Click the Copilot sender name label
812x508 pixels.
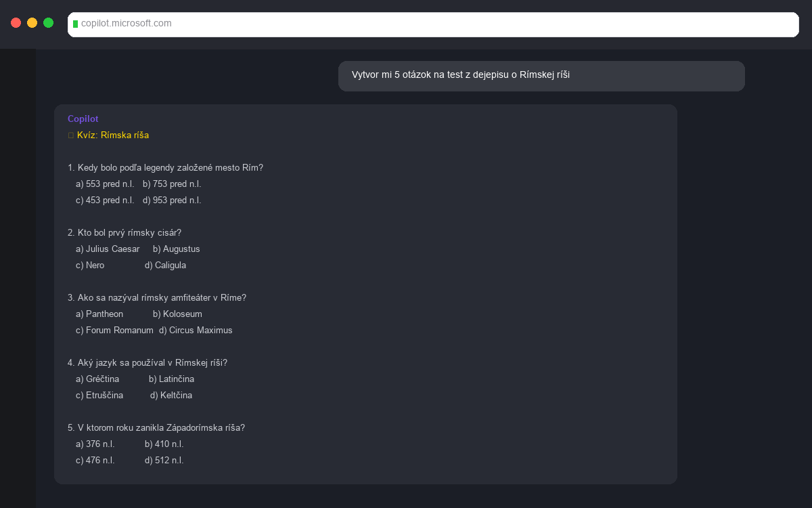click(83, 119)
